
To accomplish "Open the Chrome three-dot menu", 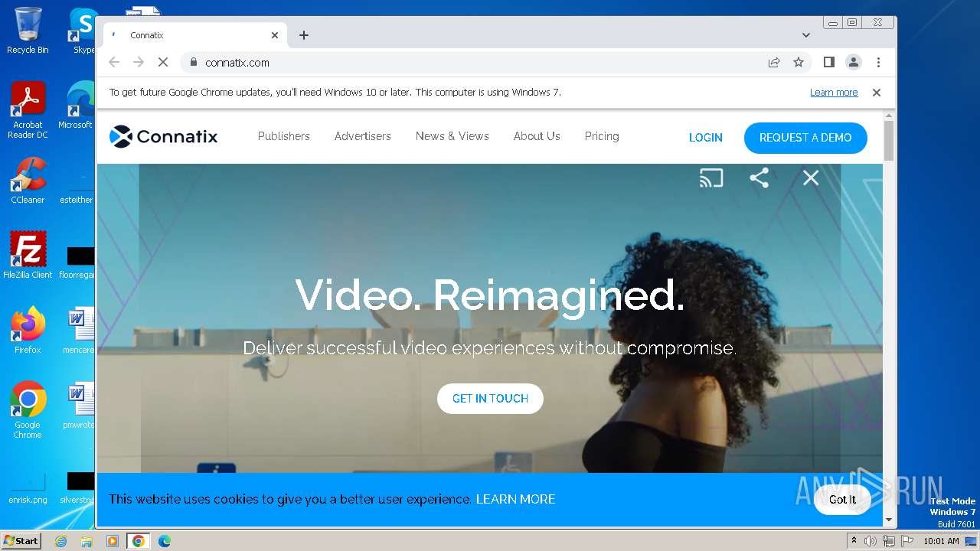I will pyautogui.click(x=878, y=63).
